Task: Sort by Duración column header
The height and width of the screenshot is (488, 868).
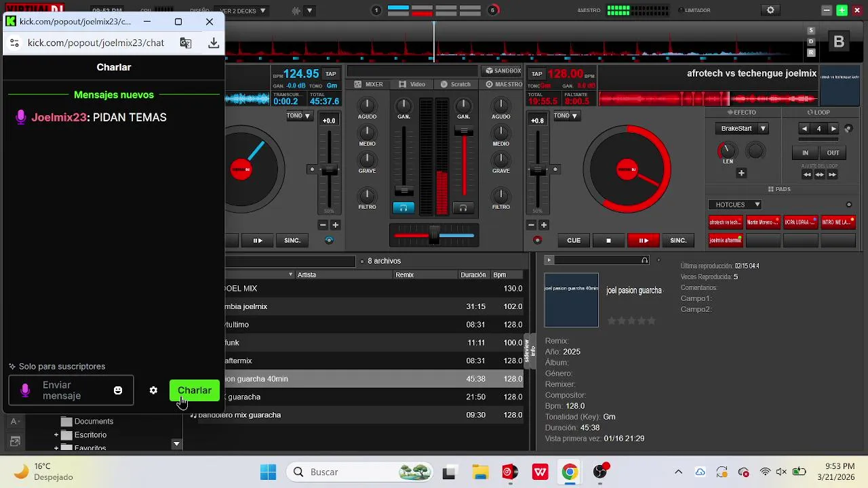Action: [x=473, y=275]
